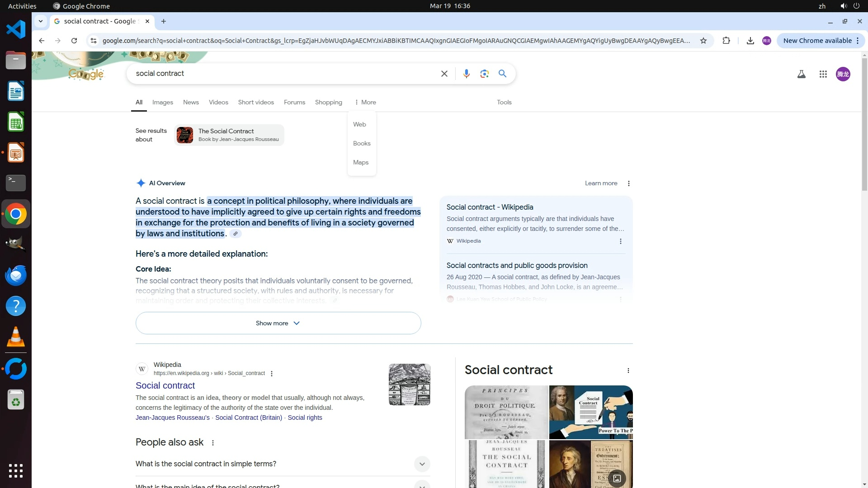Click The Social Contract book chip
Viewport: 868px width, 488px height.
229,135
